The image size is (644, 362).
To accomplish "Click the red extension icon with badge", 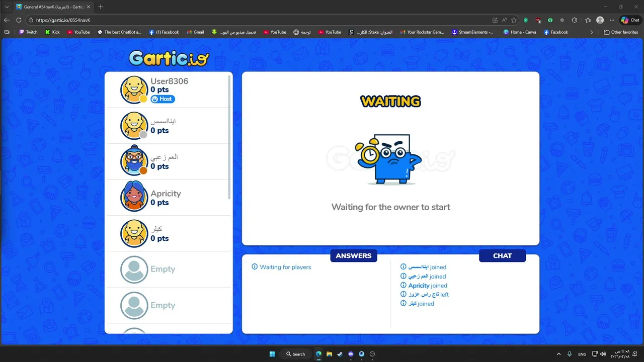I will [x=538, y=20].
